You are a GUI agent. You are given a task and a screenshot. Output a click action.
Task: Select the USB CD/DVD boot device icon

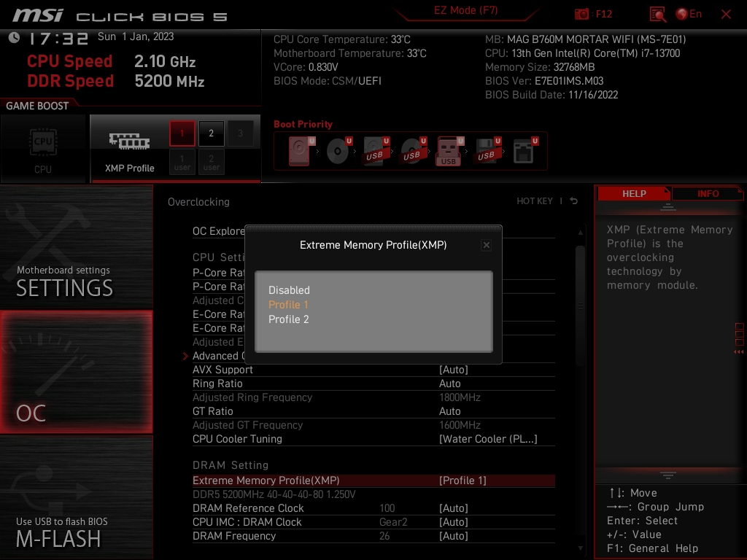point(413,150)
